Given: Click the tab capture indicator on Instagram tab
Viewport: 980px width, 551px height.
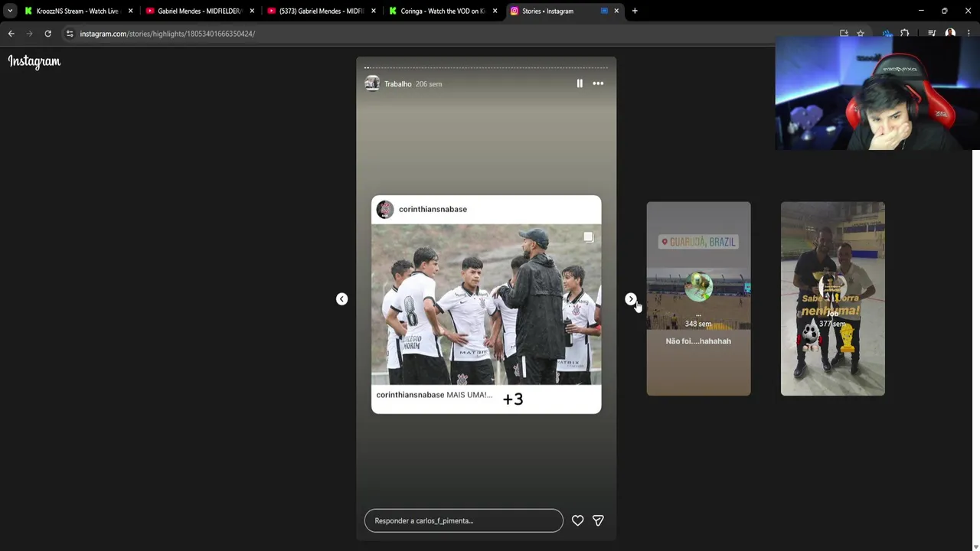Looking at the screenshot, I should tap(604, 11).
